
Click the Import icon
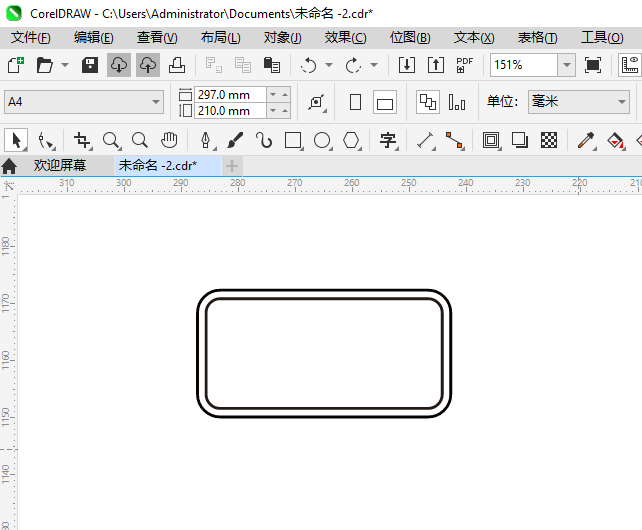click(407, 65)
